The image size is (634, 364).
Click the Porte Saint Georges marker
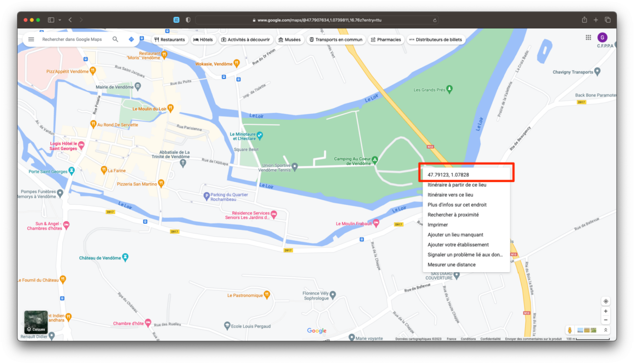71,171
